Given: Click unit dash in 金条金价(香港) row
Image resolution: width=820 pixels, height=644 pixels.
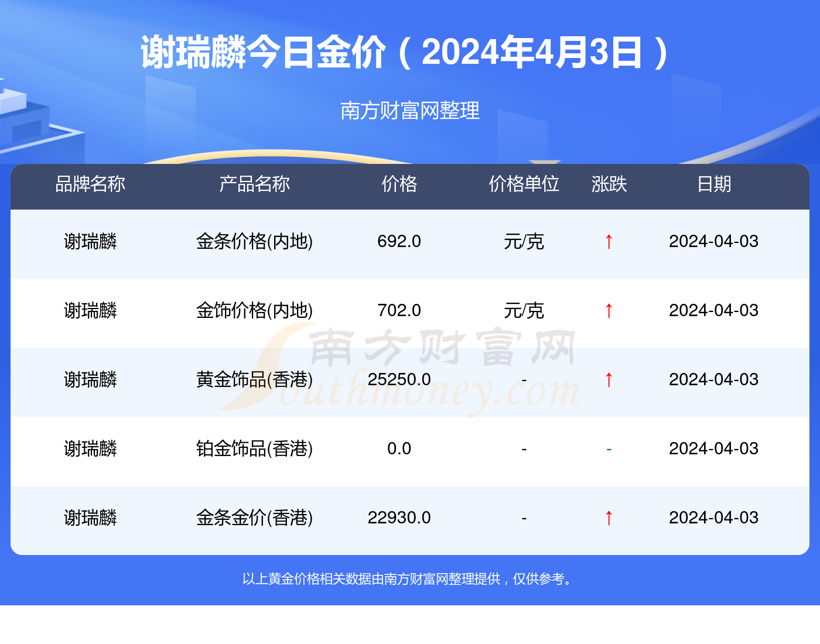Looking at the screenshot, I should click(x=524, y=518).
